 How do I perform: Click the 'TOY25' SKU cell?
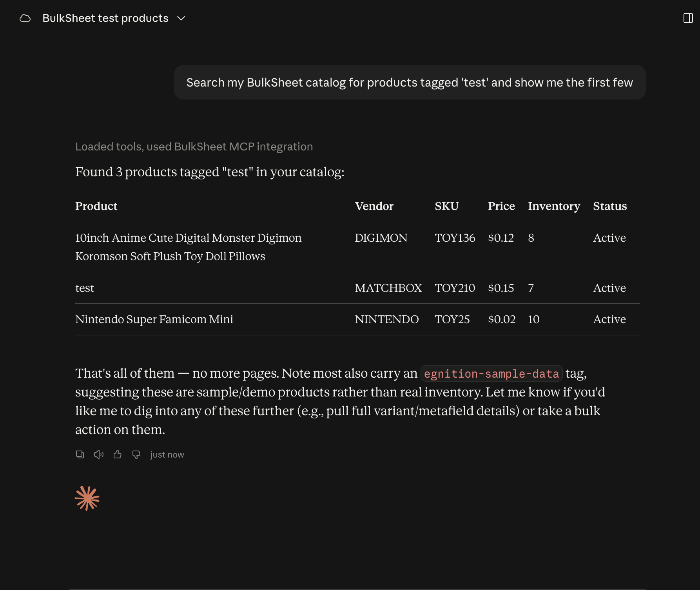point(452,319)
